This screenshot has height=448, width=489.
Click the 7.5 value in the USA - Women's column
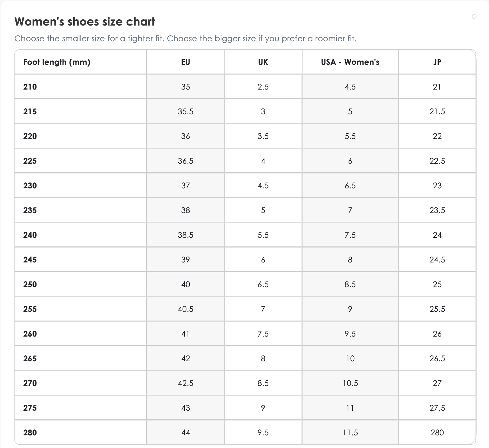(350, 235)
